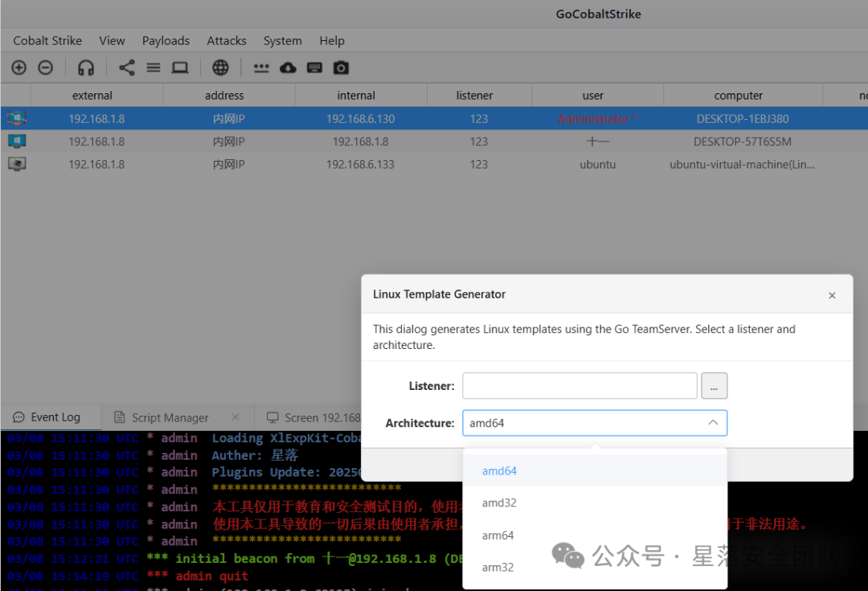
Task: Sort by the computer column header
Action: 743,95
